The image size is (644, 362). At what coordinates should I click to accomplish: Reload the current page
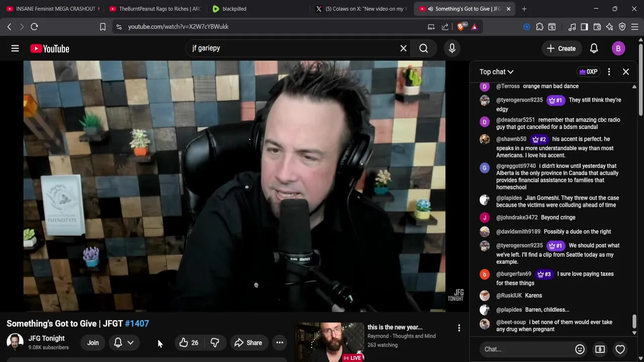click(34, 27)
